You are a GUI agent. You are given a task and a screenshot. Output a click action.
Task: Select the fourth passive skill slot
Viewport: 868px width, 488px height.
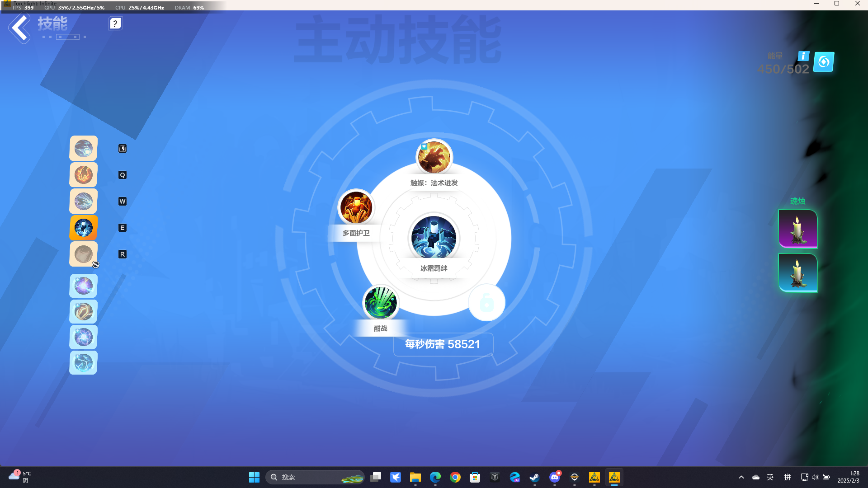[83, 362]
